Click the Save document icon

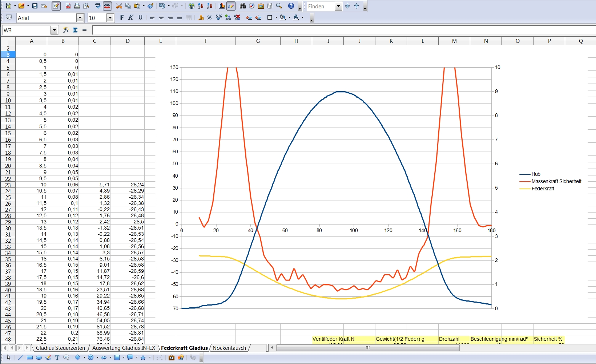(x=35, y=6)
